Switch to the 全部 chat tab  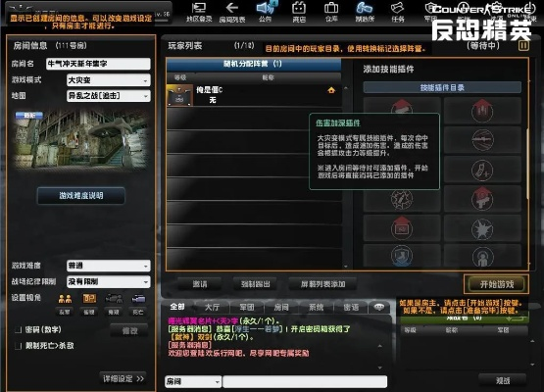(177, 307)
